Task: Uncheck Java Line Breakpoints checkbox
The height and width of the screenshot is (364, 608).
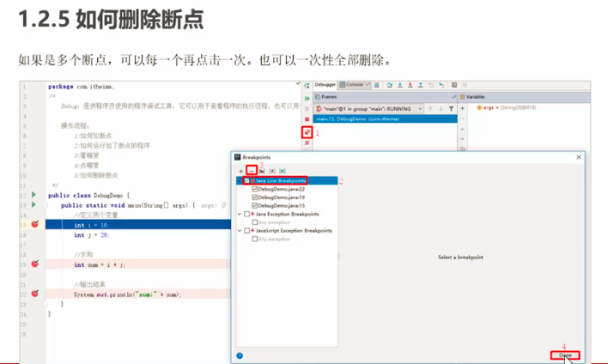Action: [247, 180]
